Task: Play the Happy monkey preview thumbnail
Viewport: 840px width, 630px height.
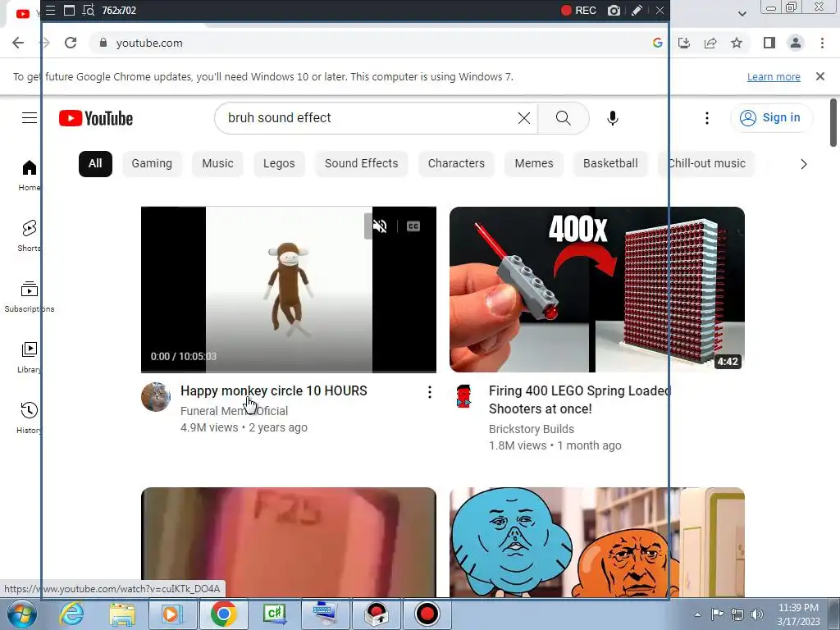Action: tap(289, 290)
